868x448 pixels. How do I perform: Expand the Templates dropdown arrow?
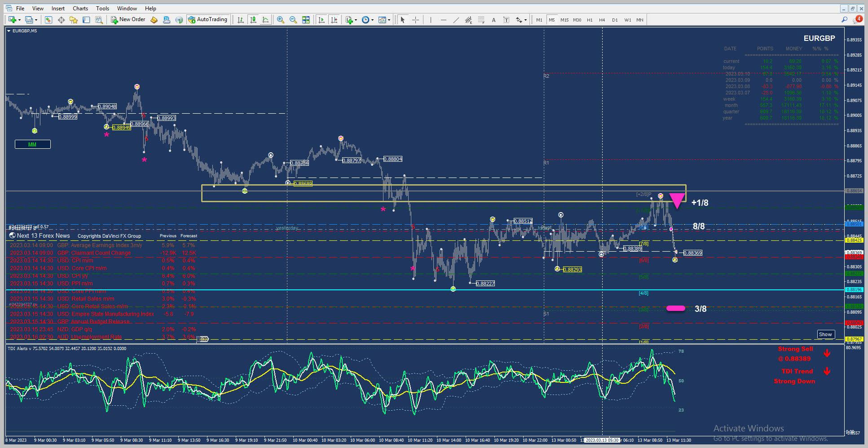pos(389,20)
